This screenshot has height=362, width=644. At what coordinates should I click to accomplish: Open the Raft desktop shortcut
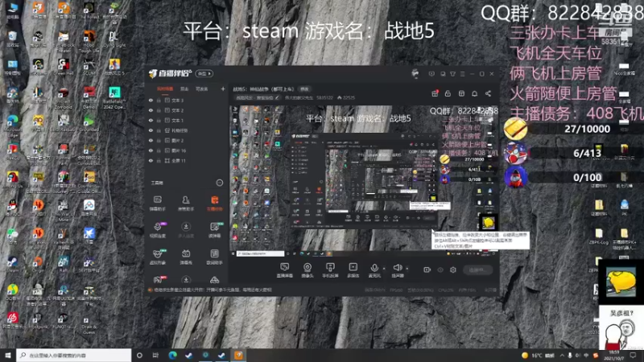(x=64, y=265)
